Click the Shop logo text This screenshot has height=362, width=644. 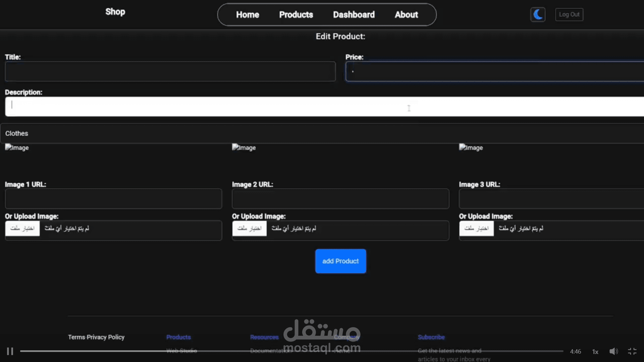point(115,12)
